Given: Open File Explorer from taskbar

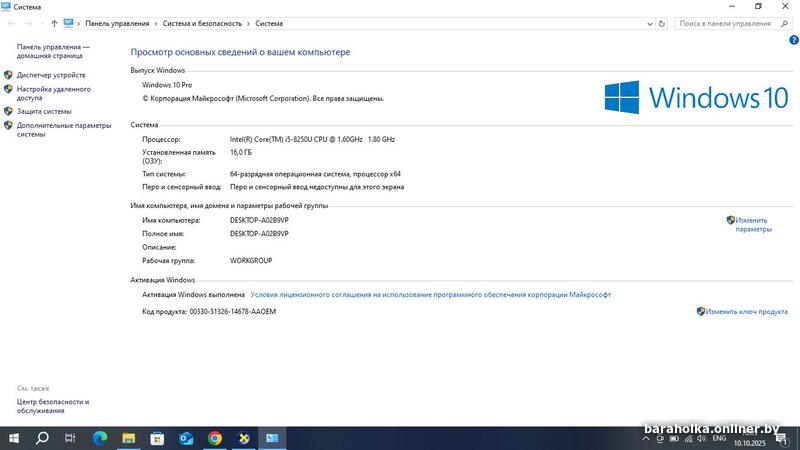Looking at the screenshot, I should 129,438.
